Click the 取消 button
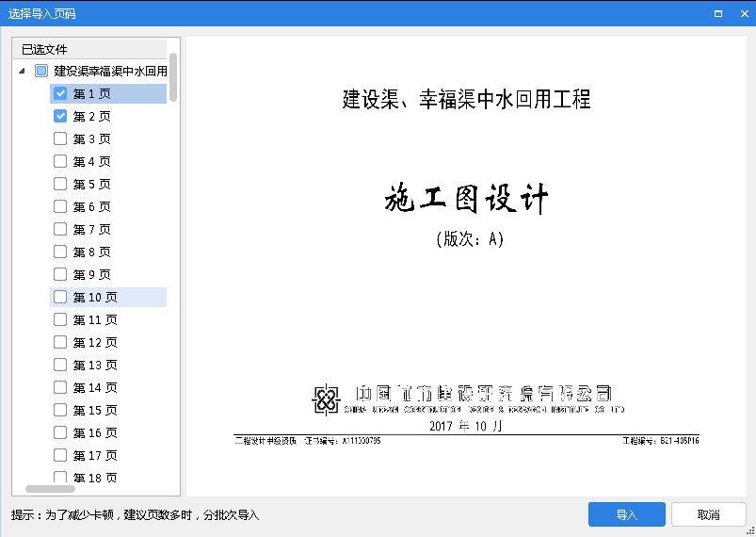The width and height of the screenshot is (756, 537). point(708,514)
